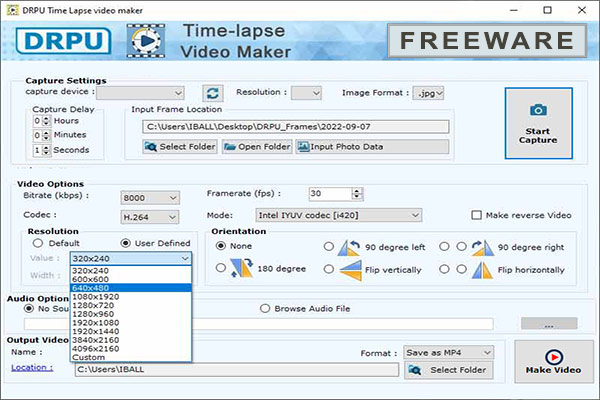This screenshot has width=600, height=400.
Task: Open the Codec H.264 dropdown
Action: pyautogui.click(x=150, y=217)
